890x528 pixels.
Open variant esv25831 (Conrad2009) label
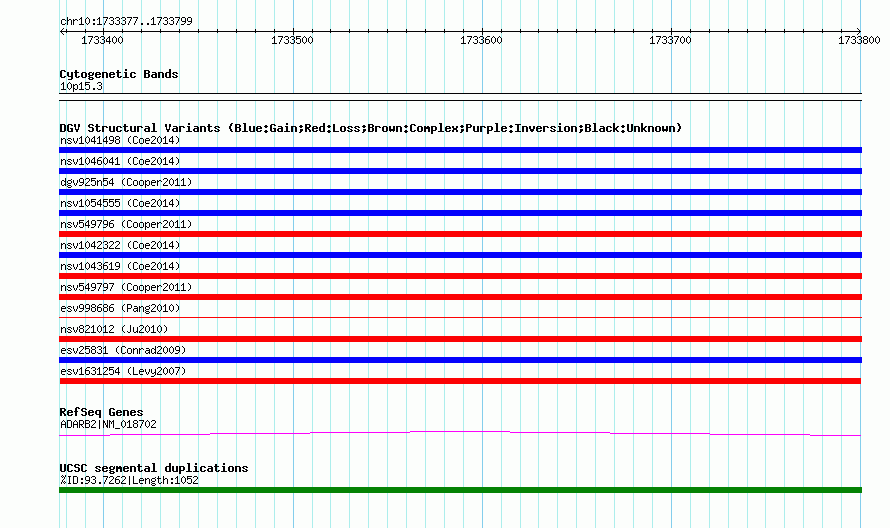click(123, 350)
